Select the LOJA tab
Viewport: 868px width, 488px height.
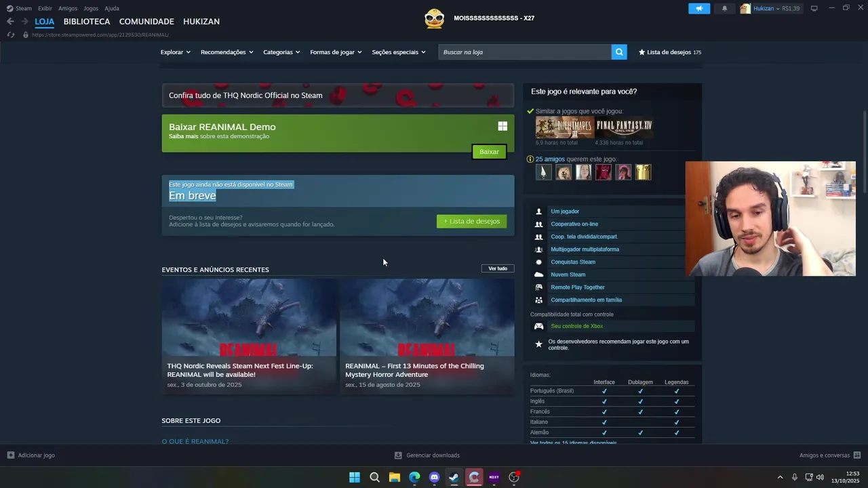click(x=45, y=22)
